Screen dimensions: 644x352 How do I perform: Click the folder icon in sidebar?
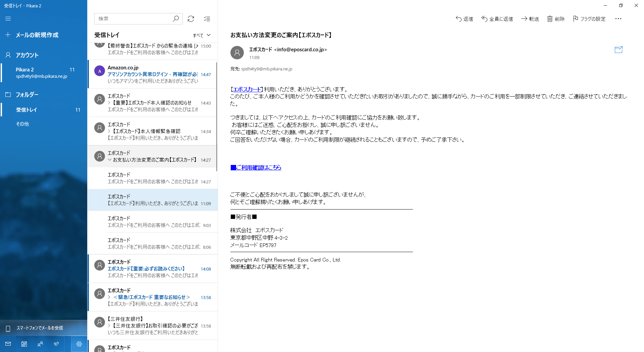point(8,95)
